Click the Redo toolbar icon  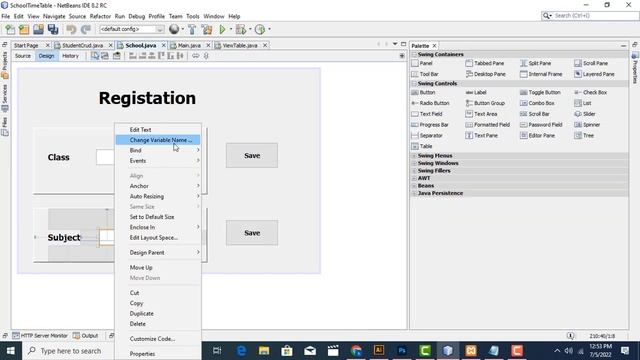tap(85, 29)
